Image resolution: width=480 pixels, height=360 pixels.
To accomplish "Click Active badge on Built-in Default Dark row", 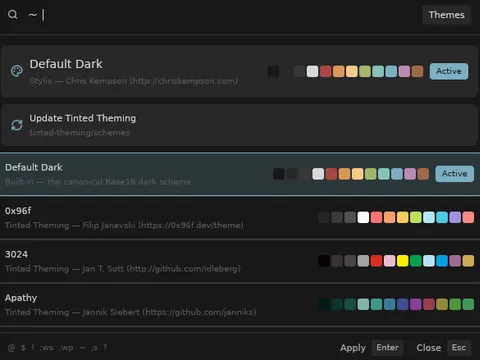I will point(454,174).
